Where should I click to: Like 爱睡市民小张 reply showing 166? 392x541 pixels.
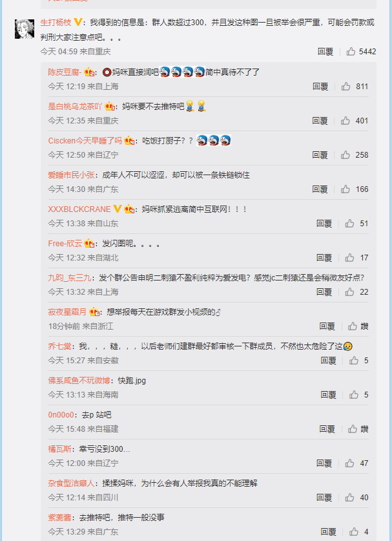tap(346, 189)
